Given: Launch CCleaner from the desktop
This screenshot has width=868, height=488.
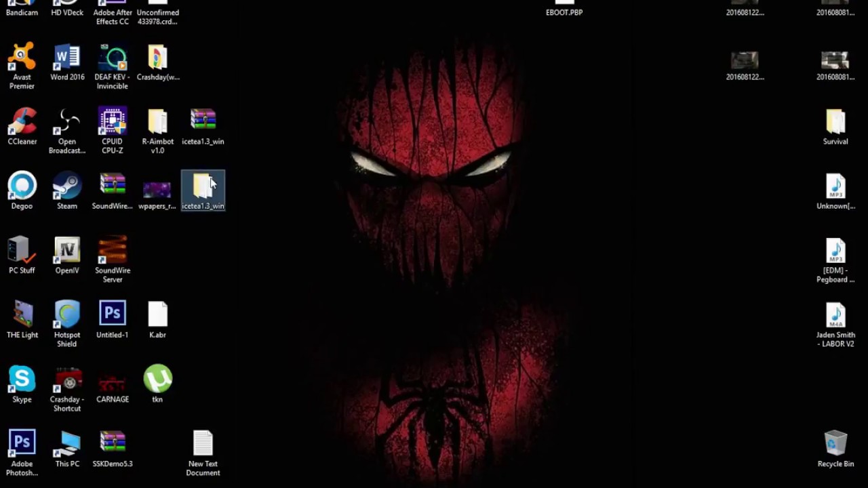Looking at the screenshot, I should tap(22, 127).
